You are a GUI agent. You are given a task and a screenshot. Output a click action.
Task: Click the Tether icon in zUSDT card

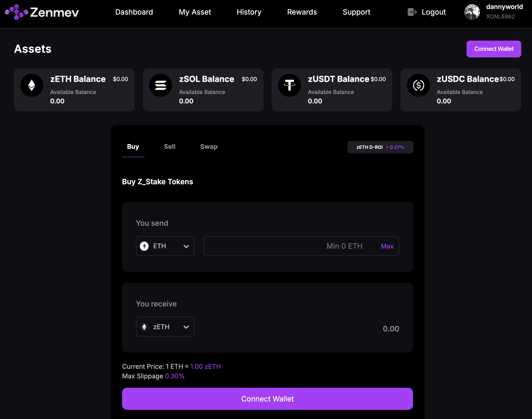click(x=290, y=85)
